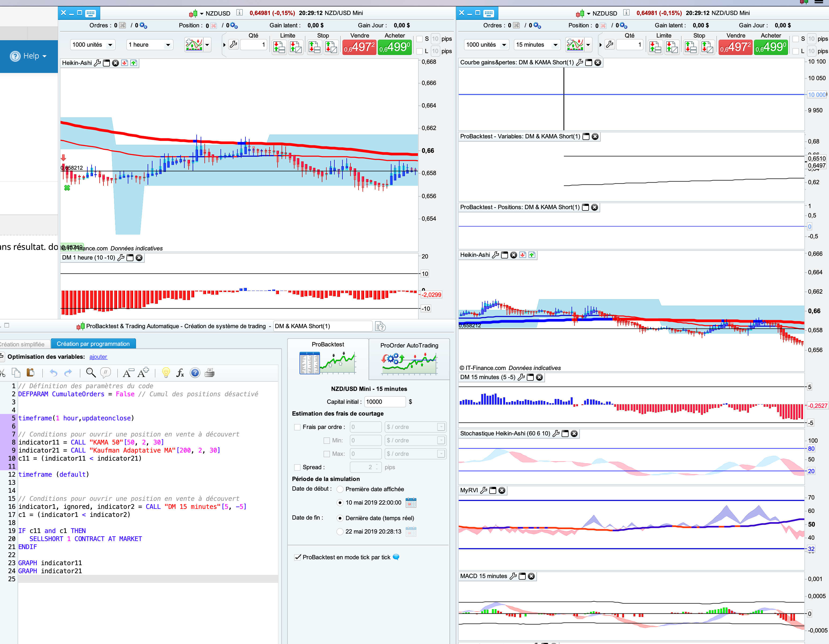Open calendar picker for start date

[x=411, y=503]
